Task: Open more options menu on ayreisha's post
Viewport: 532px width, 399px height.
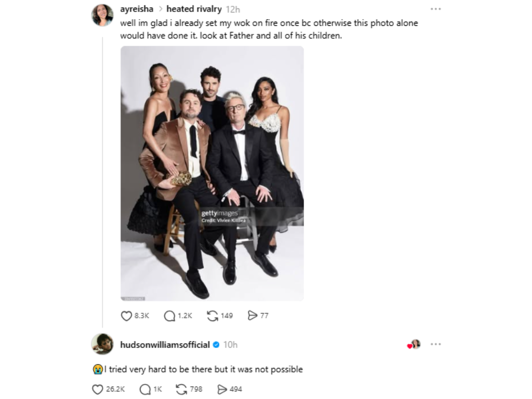Action: [x=436, y=9]
